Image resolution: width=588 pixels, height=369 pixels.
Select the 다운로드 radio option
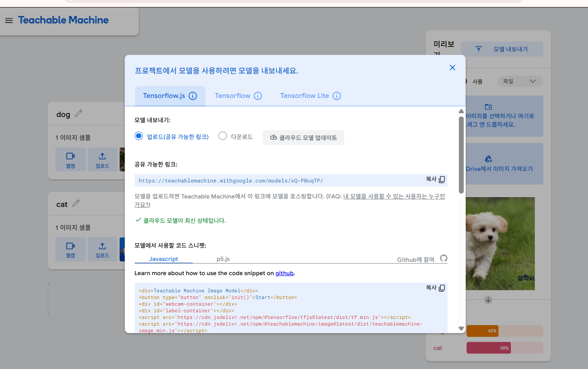coord(223,136)
